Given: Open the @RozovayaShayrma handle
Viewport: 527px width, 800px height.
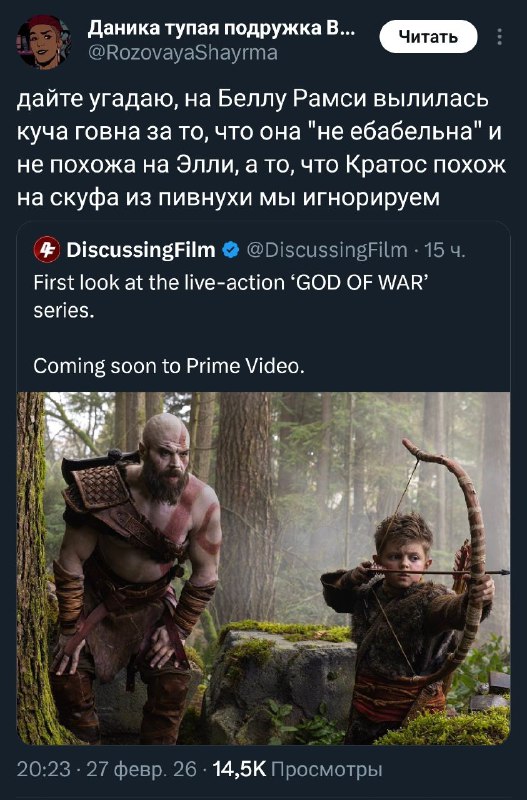Looking at the screenshot, I should [x=183, y=53].
